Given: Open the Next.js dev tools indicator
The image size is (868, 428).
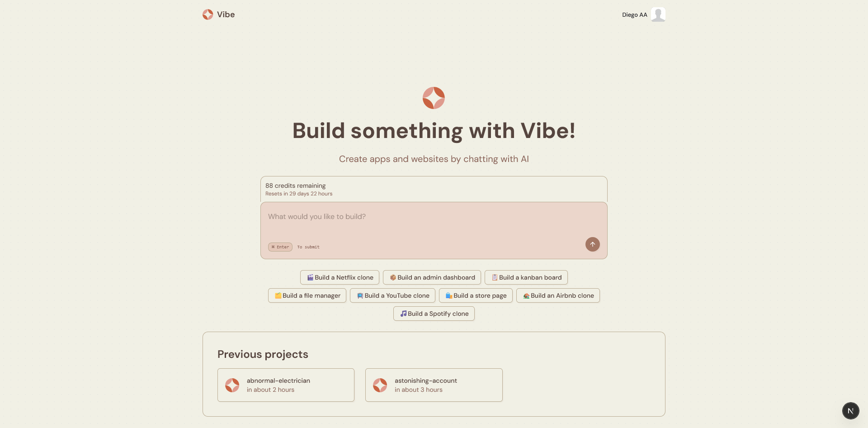Looking at the screenshot, I should 850,411.
